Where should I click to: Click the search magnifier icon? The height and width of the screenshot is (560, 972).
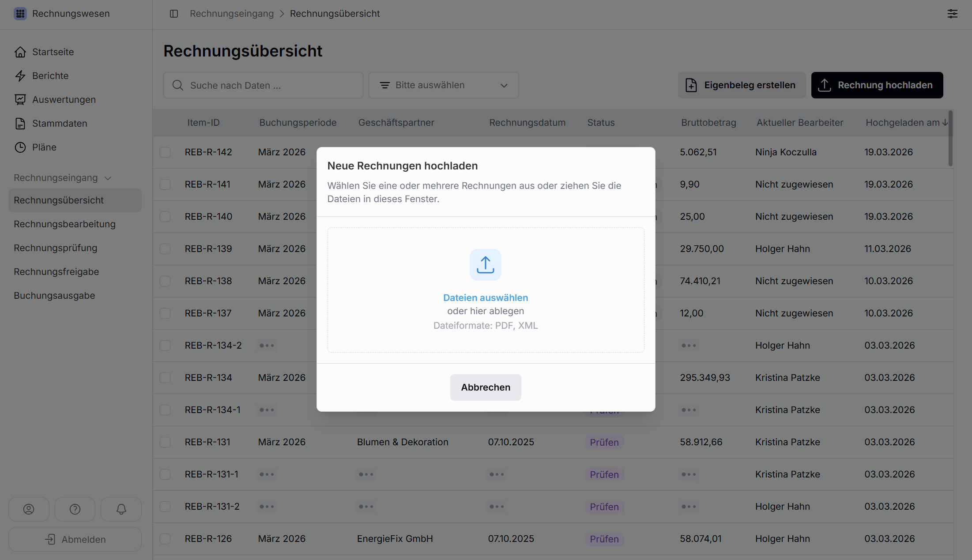(x=178, y=85)
